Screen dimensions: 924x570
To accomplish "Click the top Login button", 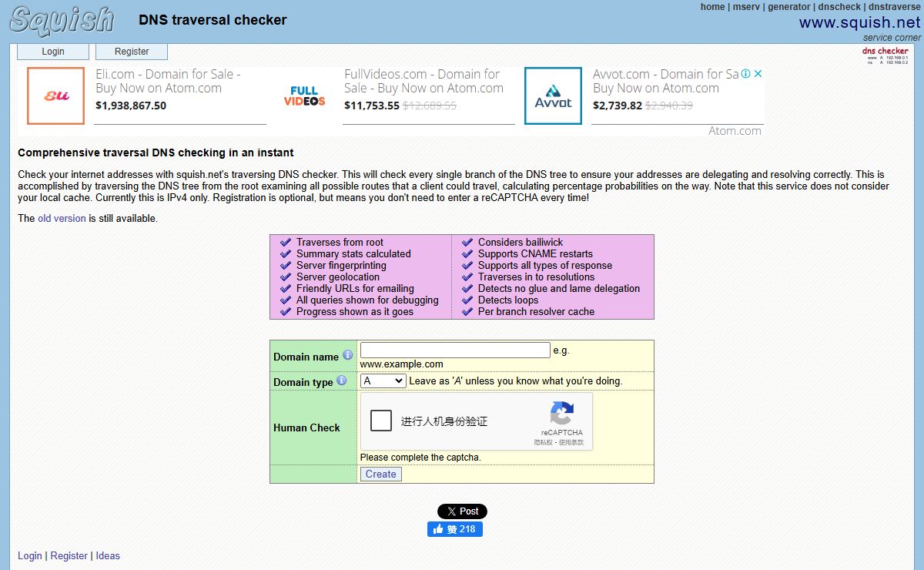I will pyautogui.click(x=53, y=52).
